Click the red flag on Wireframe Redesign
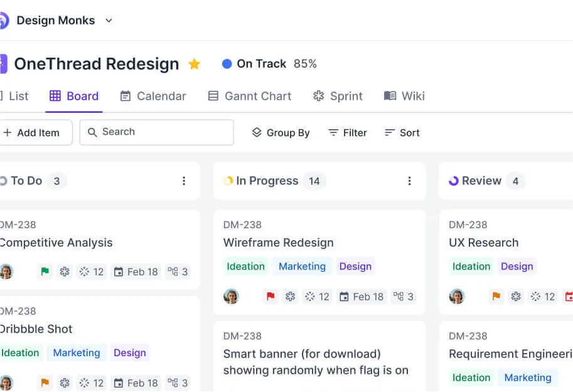 tap(270, 296)
